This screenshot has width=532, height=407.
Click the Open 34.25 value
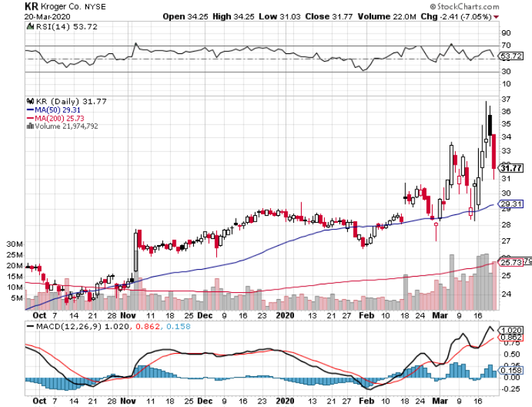click(185, 17)
